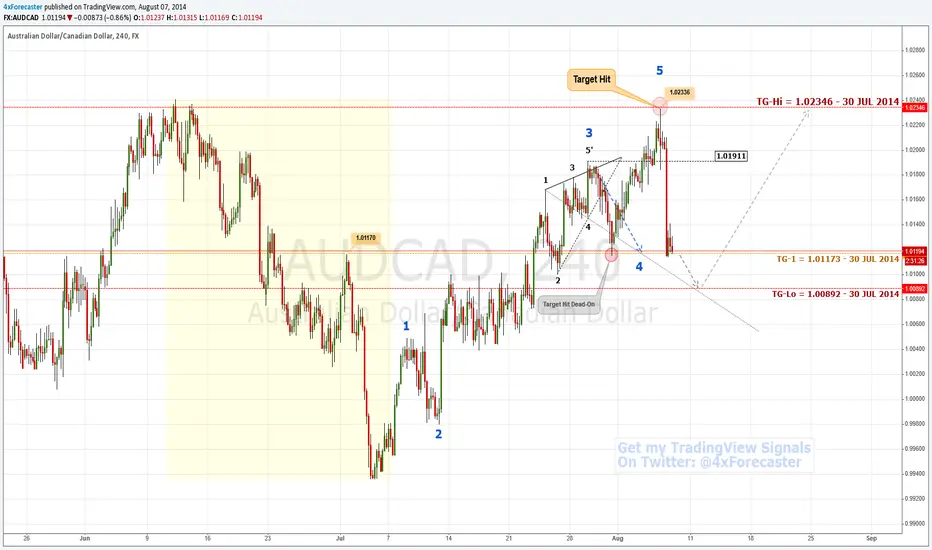Select the TG-Lo = 1.00892 annotation
932x550 pixels.
[835, 294]
